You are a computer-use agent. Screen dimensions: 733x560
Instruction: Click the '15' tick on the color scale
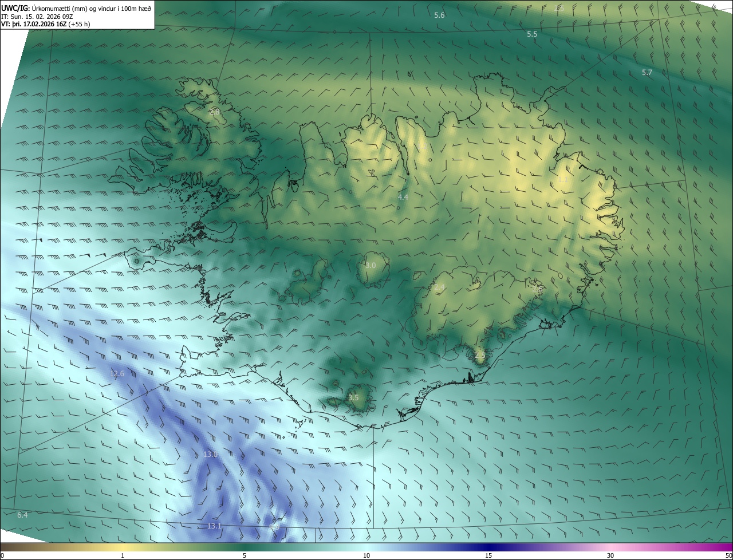(488, 555)
